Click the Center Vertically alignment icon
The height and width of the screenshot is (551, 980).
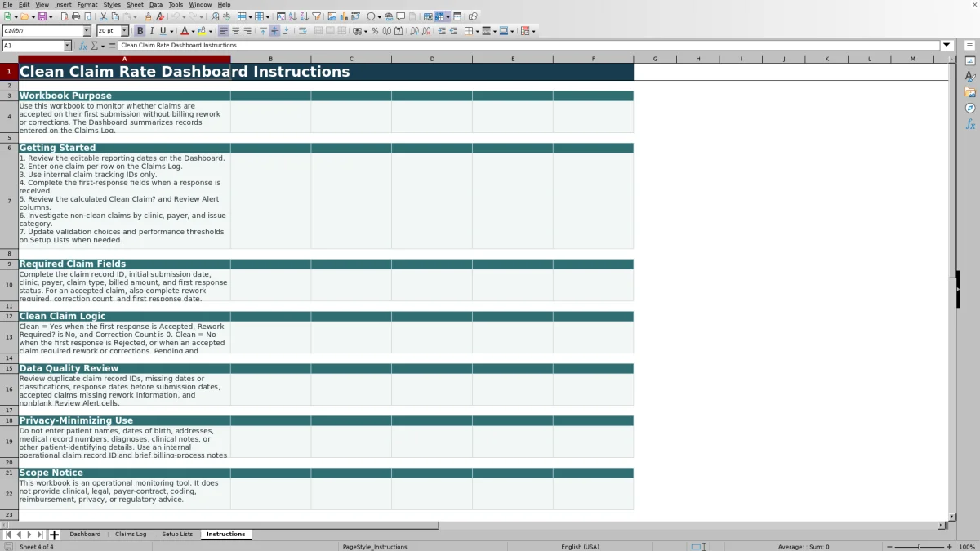point(274,31)
